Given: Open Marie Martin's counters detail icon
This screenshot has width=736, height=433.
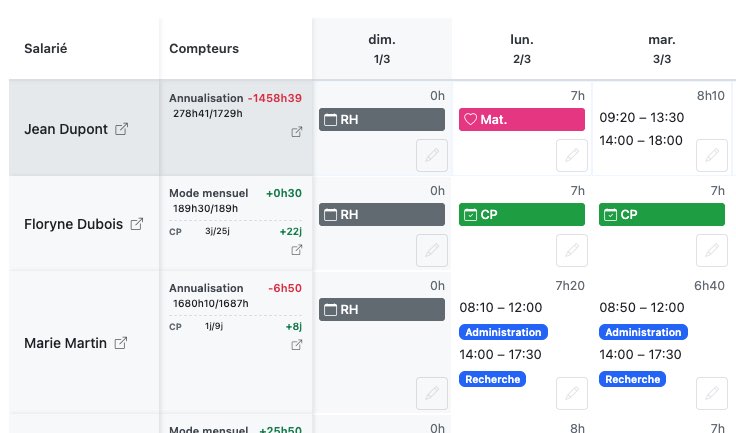Looking at the screenshot, I should point(297,345).
